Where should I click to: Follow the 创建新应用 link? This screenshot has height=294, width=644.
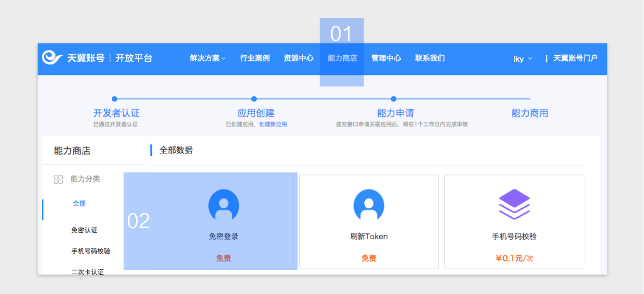273,124
